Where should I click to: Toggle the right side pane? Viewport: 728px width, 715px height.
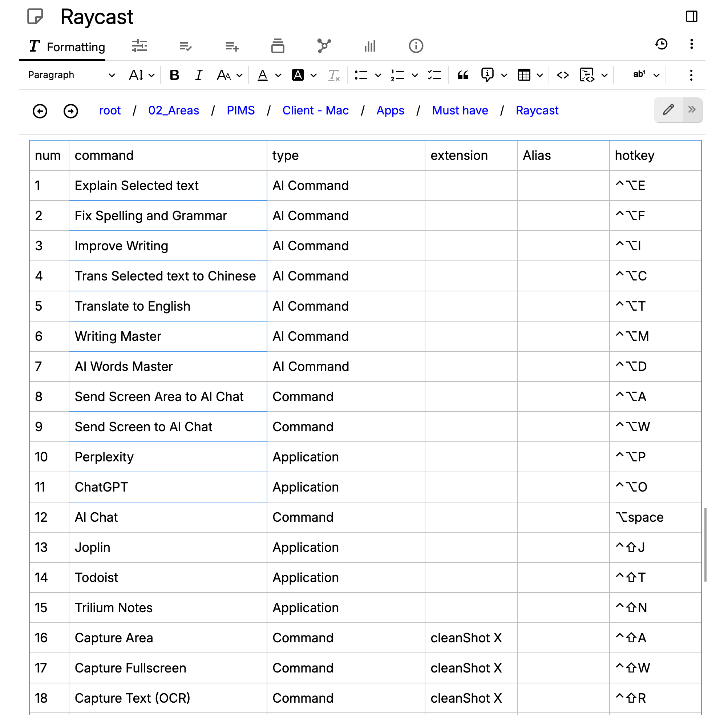click(691, 16)
